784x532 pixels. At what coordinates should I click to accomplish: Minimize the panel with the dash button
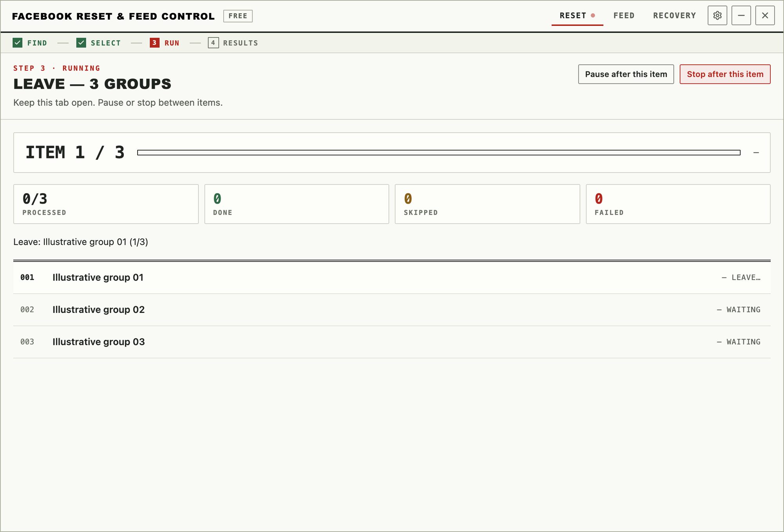tap(741, 16)
